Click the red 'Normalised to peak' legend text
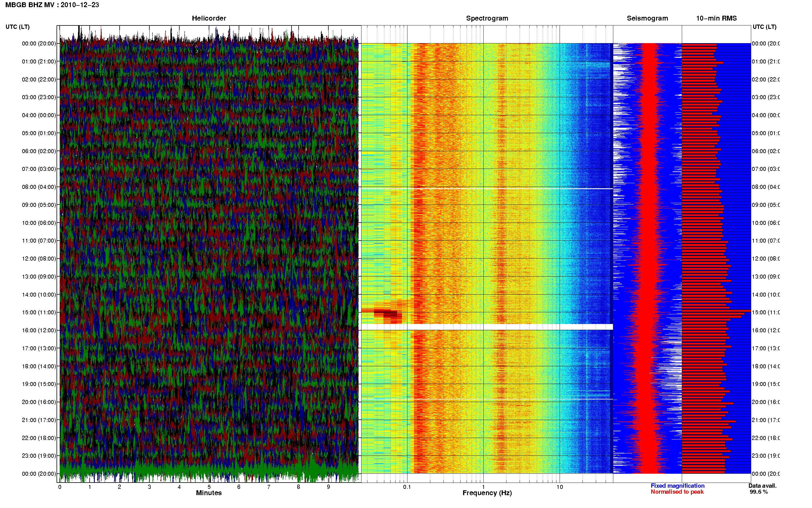 [x=677, y=492]
